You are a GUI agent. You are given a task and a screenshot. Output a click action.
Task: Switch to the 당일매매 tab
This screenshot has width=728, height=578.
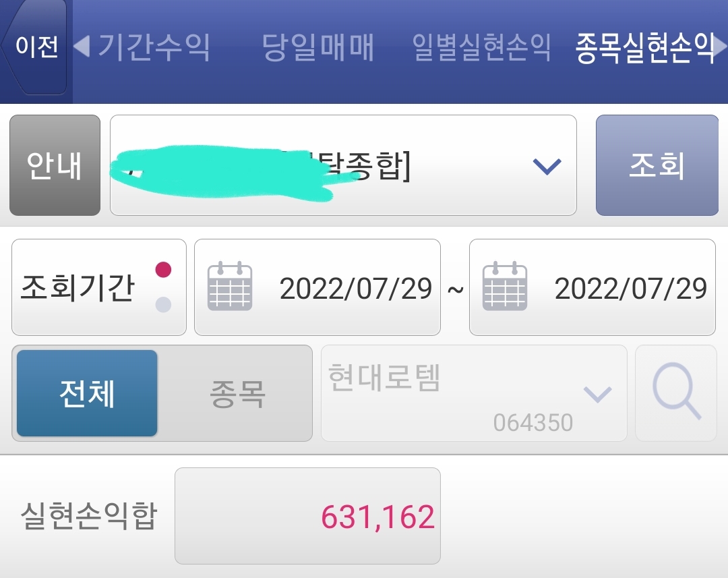click(x=317, y=47)
